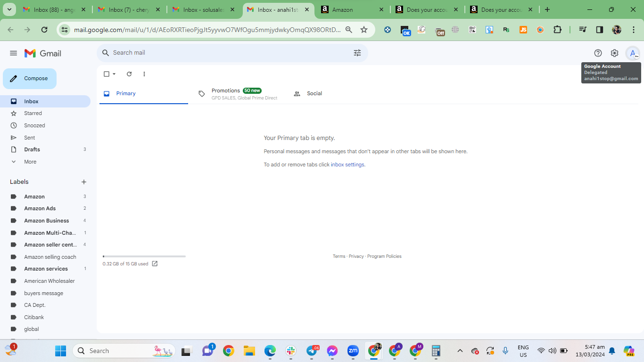Open the inbox settings link

pos(347,165)
